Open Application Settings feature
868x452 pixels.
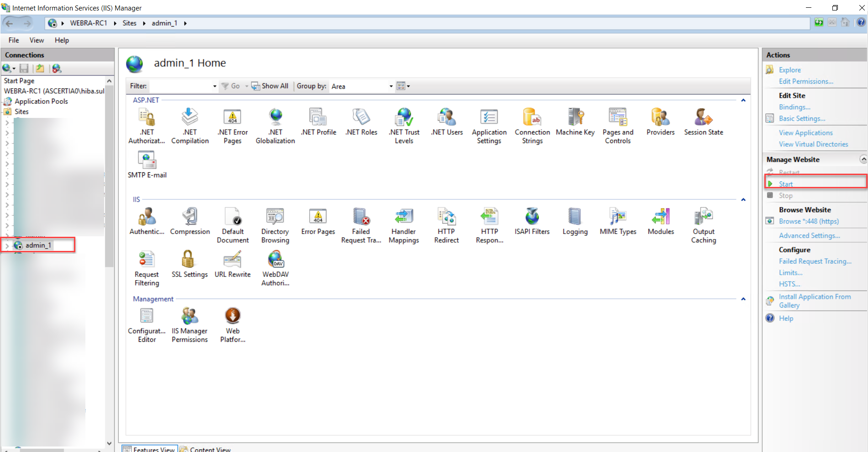[489, 126]
